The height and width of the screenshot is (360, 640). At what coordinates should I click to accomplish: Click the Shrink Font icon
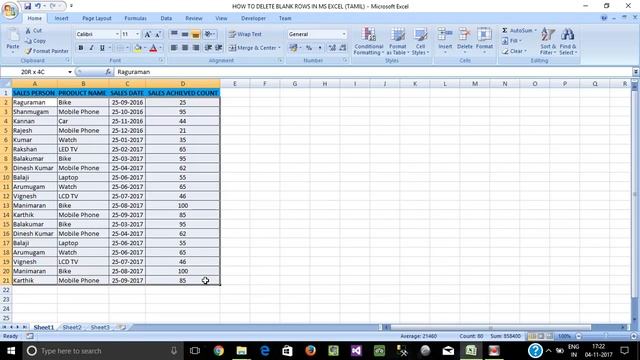pos(158,35)
